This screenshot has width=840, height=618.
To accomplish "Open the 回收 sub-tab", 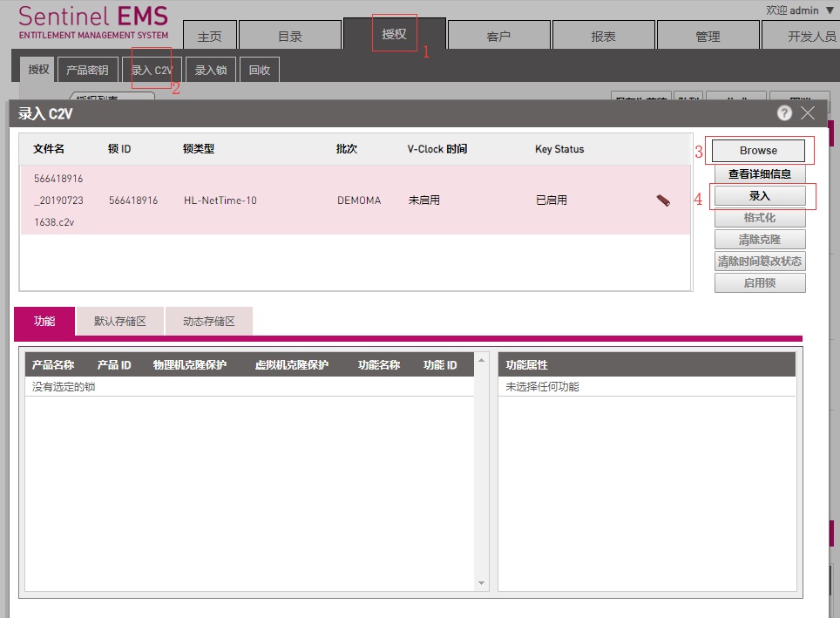I will click(260, 70).
